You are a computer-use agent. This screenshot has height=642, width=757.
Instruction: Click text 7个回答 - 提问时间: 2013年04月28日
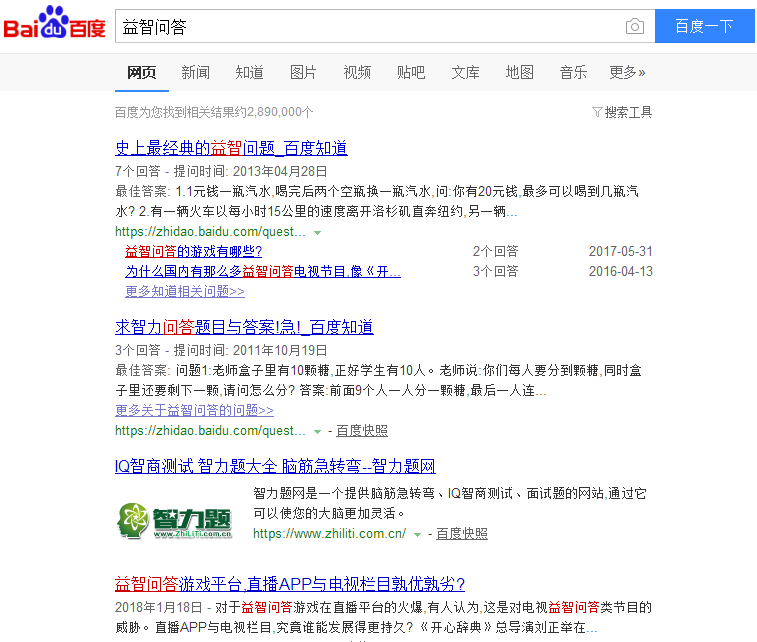click(221, 171)
